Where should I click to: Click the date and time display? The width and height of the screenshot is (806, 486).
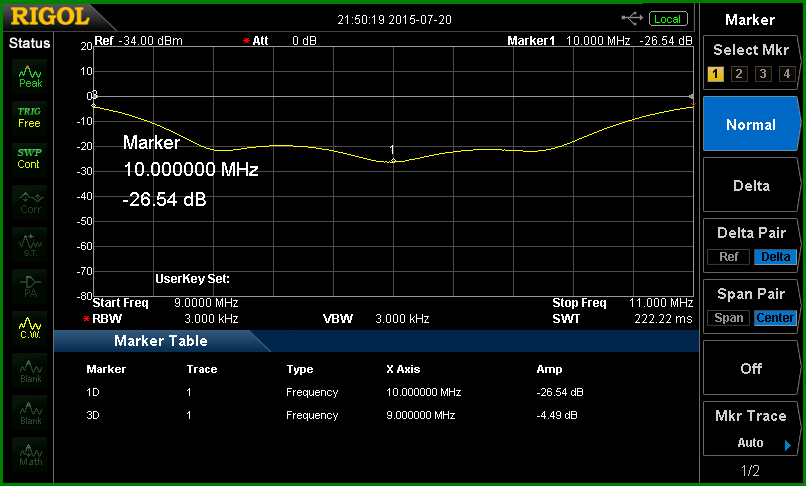pos(394,20)
